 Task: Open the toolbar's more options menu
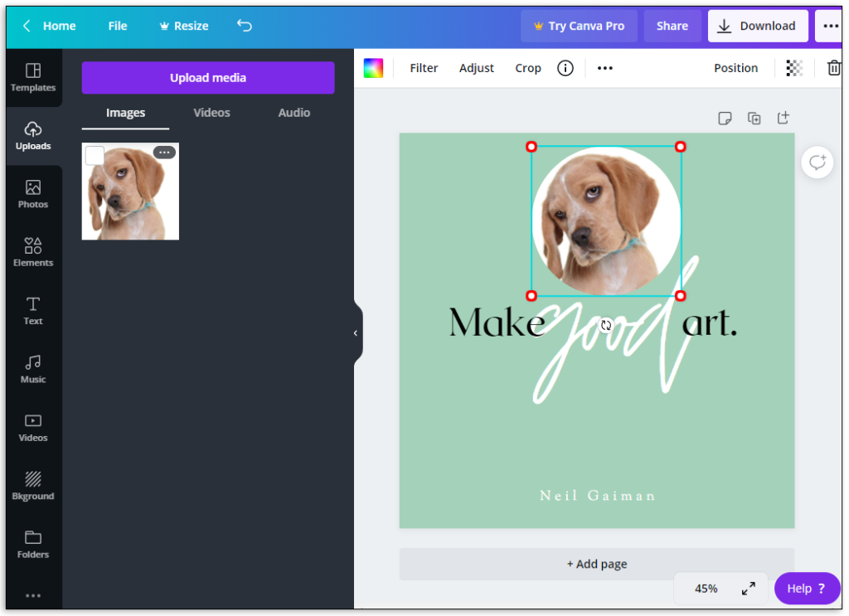click(604, 68)
